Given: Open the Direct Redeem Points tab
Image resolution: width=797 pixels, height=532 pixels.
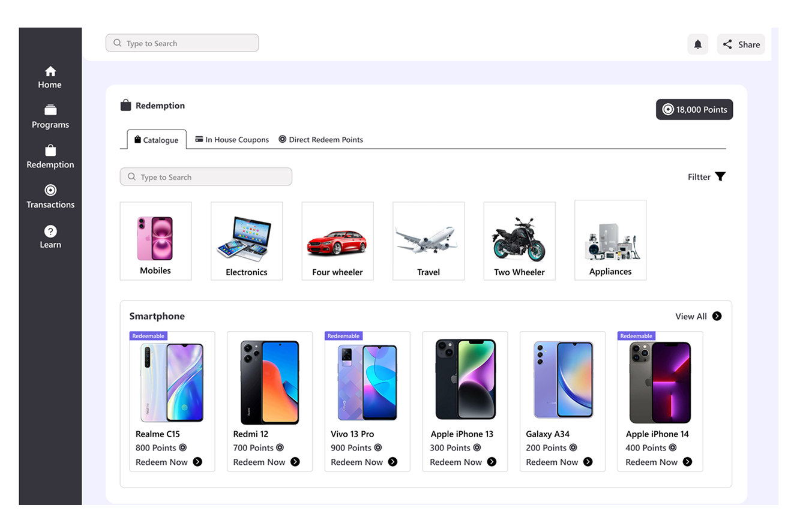Looking at the screenshot, I should click(321, 140).
